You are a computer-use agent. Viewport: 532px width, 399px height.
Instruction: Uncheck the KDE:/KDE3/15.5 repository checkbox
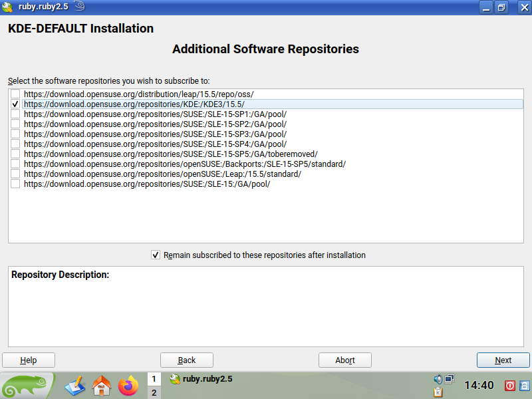click(x=15, y=104)
